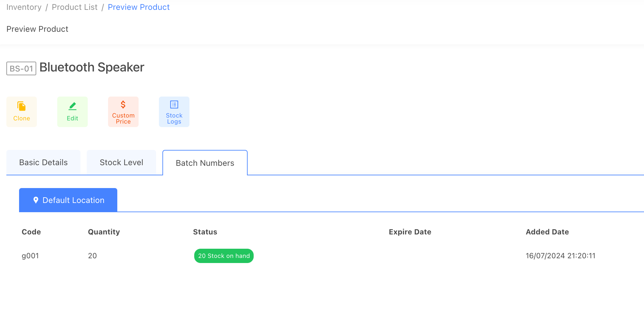
Task: Switch to the Default Location tab
Action: click(x=68, y=200)
